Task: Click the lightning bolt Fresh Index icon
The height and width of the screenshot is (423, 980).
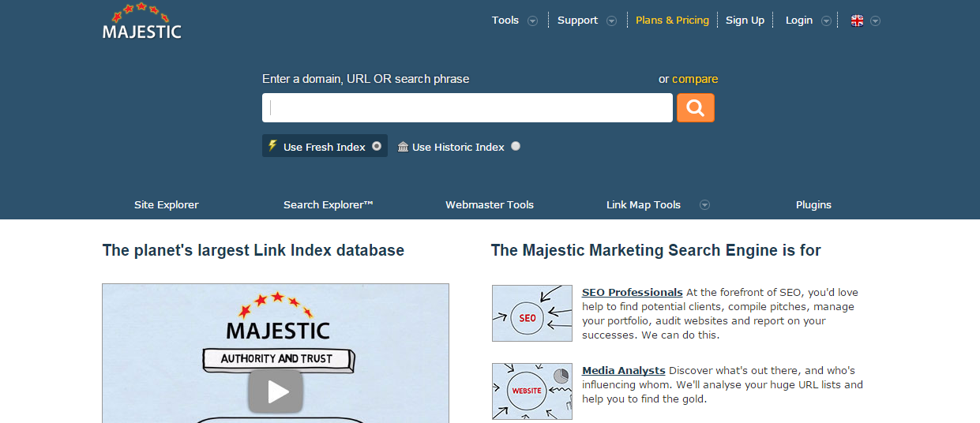Action: pyautogui.click(x=272, y=146)
